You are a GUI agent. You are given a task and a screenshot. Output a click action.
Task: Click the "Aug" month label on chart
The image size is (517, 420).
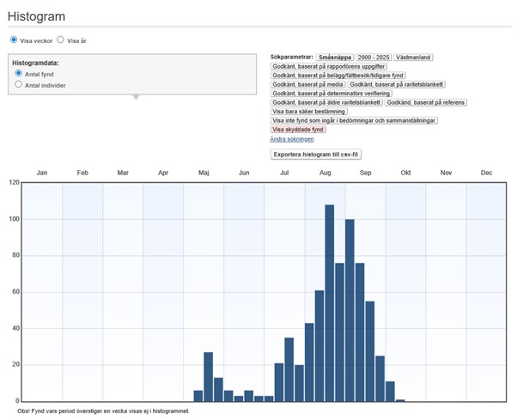coord(325,173)
